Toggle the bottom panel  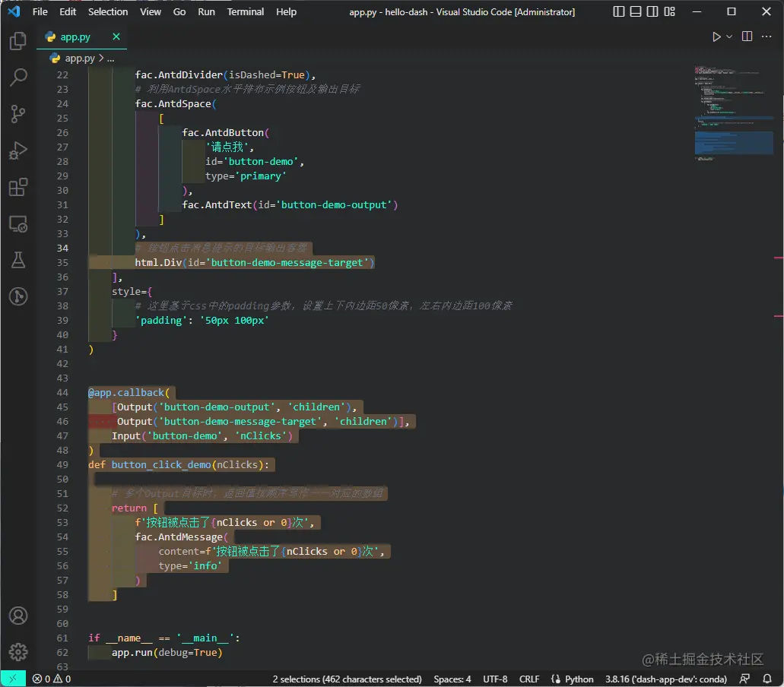[636, 11]
